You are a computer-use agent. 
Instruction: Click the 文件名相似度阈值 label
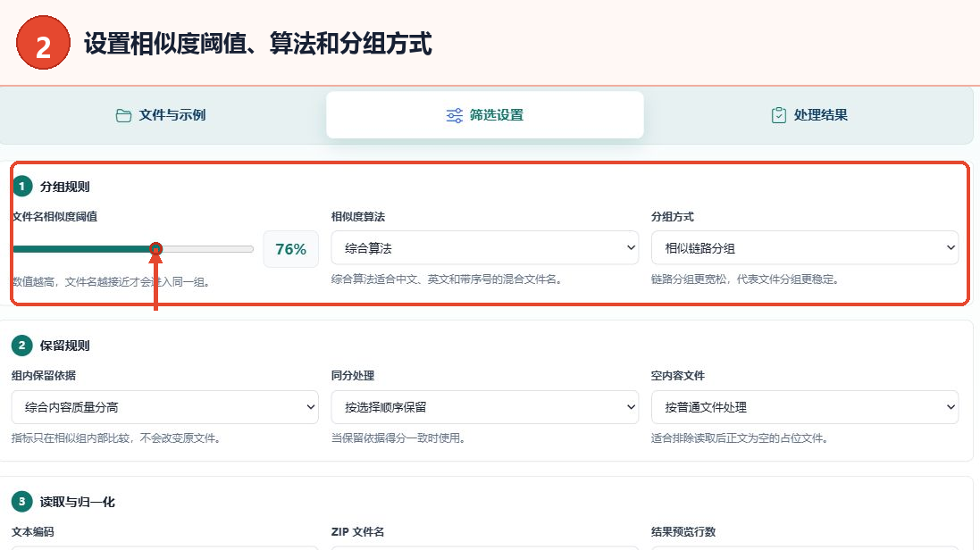[55, 217]
